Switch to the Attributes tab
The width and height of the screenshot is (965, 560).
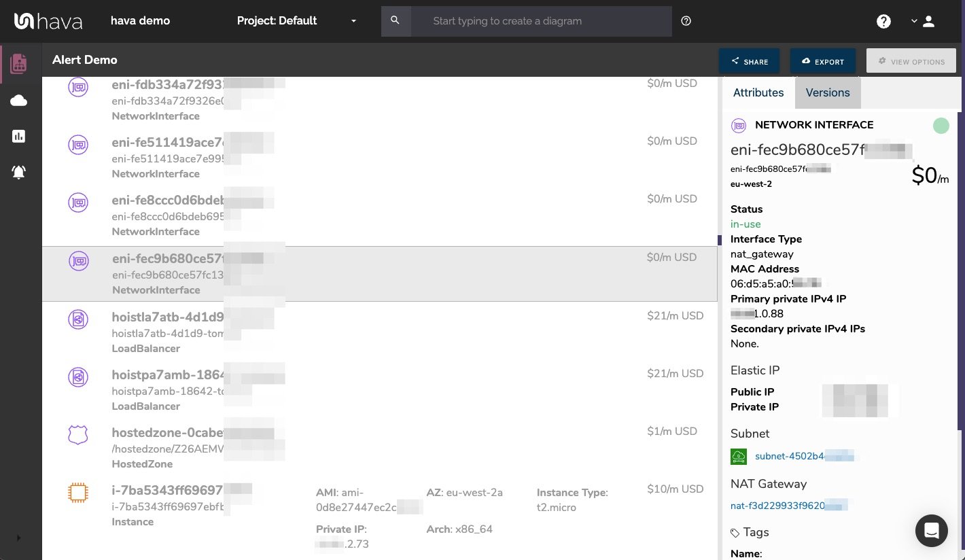(758, 92)
